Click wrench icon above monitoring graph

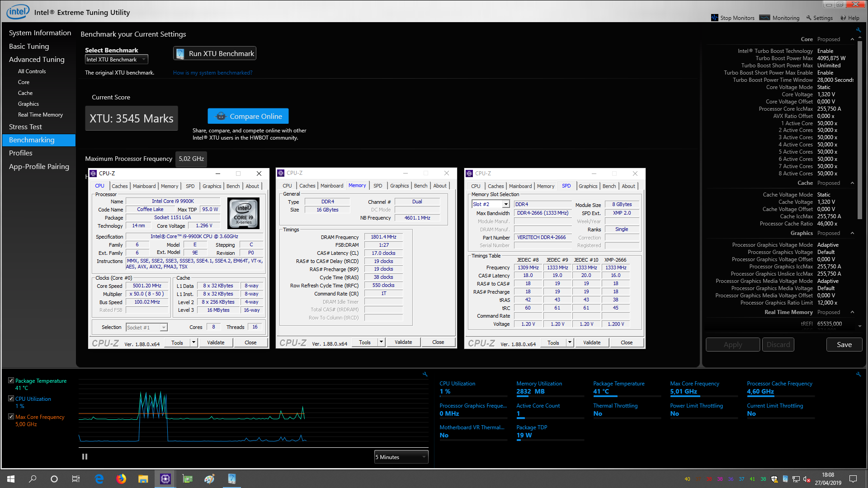coord(425,374)
